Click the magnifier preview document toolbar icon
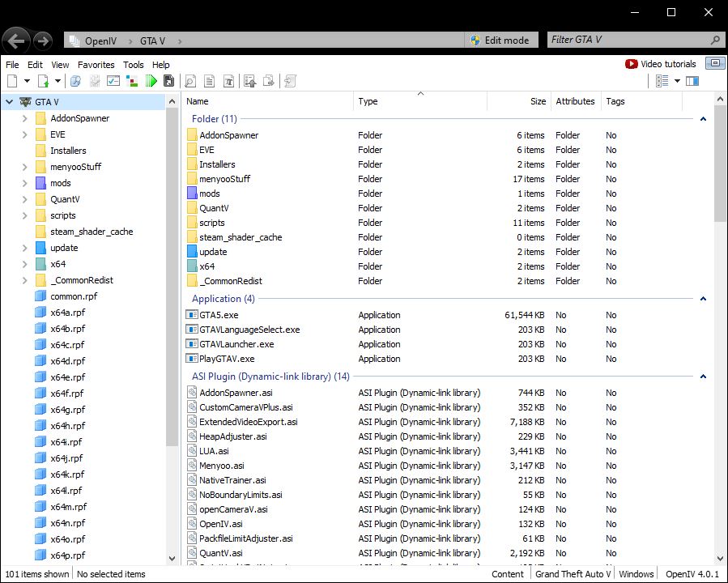Screen dimensions: 728x583 coord(190,81)
